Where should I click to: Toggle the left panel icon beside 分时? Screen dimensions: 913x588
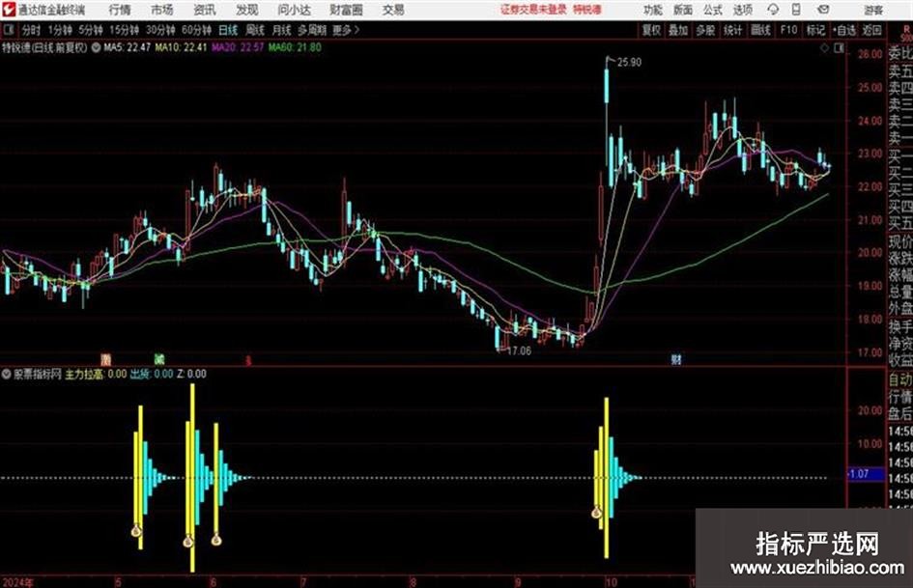(8, 30)
